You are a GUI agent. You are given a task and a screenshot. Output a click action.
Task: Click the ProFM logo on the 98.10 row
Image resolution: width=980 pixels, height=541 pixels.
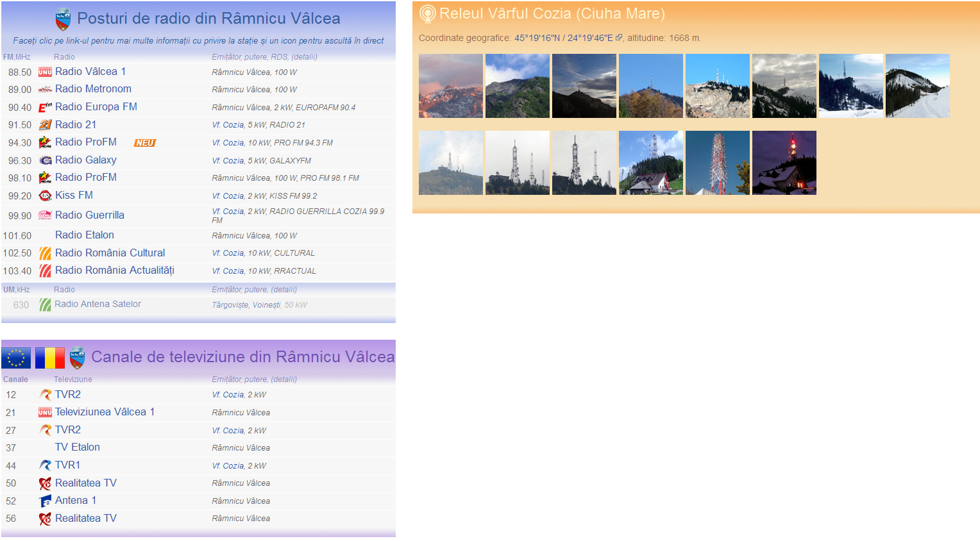click(x=45, y=178)
